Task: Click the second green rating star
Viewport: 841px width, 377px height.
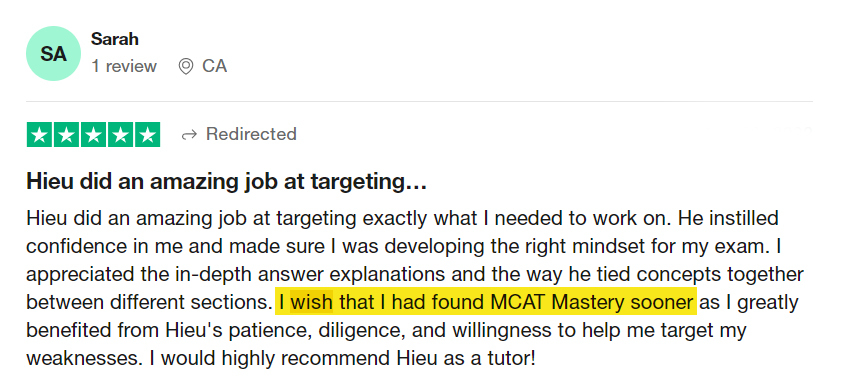Action: click(x=67, y=135)
